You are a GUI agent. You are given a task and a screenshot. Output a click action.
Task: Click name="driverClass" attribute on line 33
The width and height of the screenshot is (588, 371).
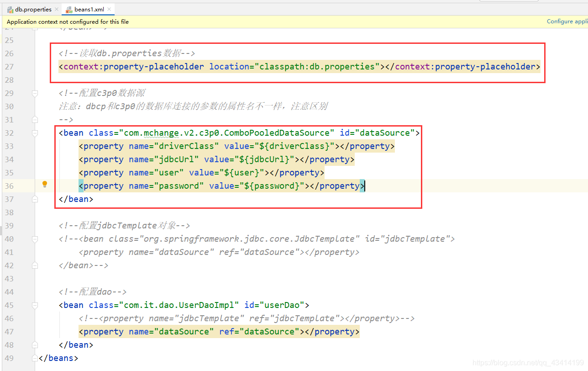(x=174, y=146)
